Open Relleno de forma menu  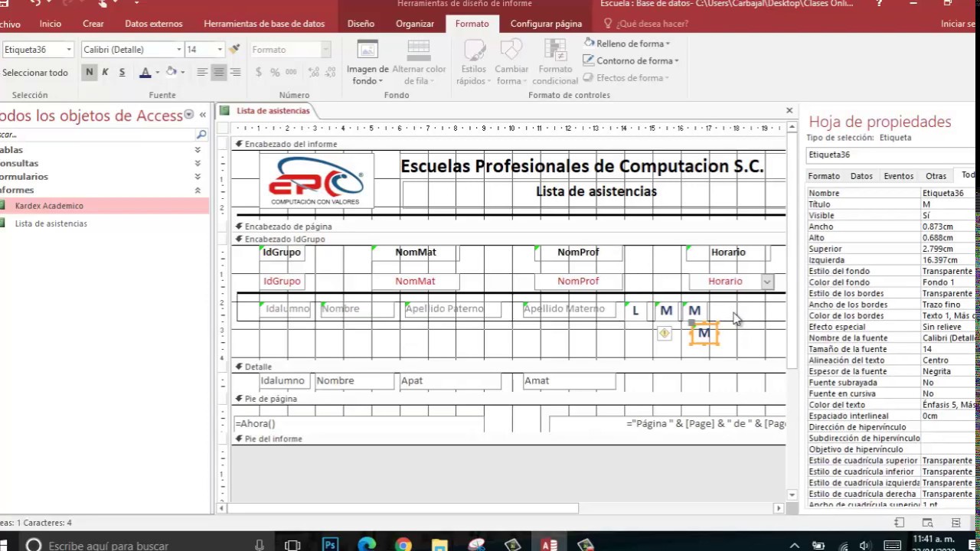[627, 44]
